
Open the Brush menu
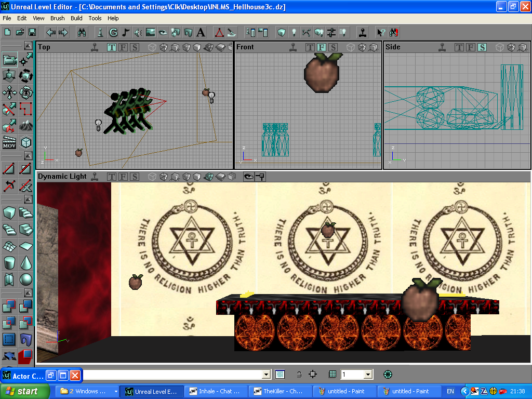pyautogui.click(x=57, y=18)
